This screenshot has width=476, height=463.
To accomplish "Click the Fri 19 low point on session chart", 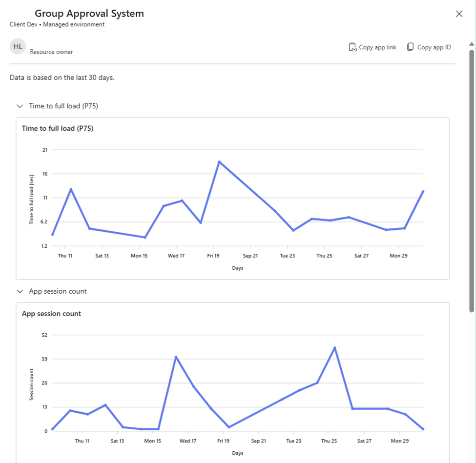I will (x=229, y=427).
